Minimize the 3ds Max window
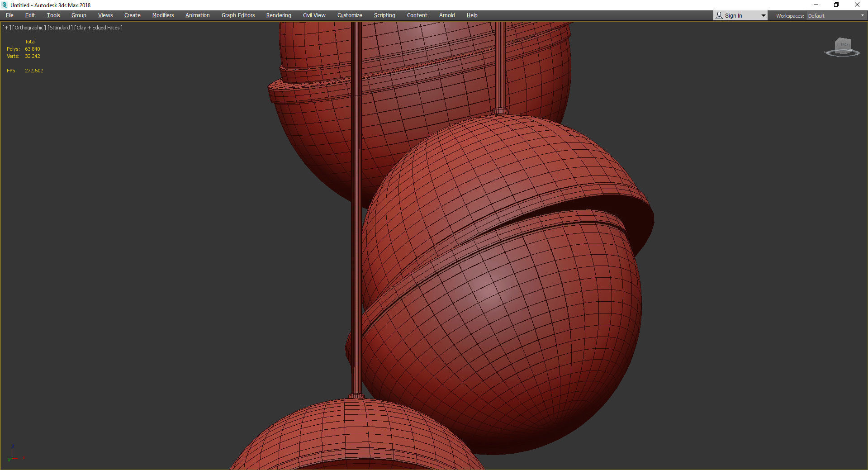 tap(816, 5)
